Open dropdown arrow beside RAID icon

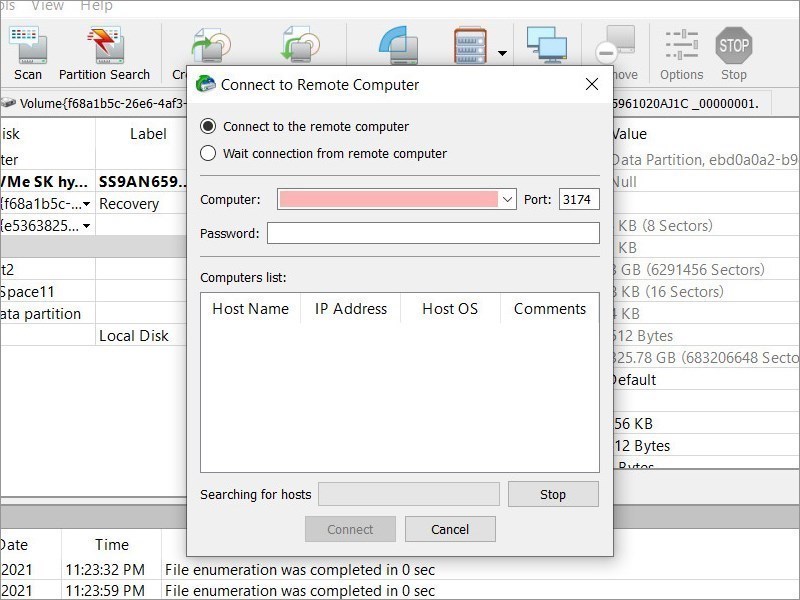tap(502, 54)
